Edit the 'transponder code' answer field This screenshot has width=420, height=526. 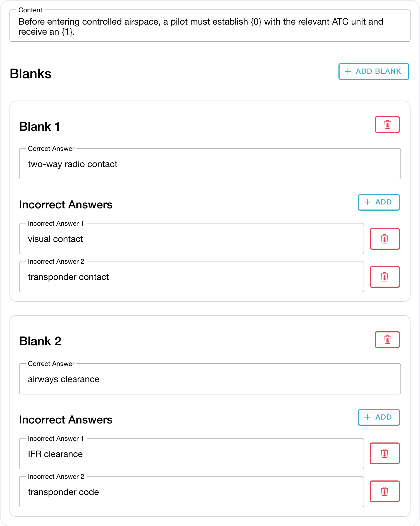pyautogui.click(x=192, y=492)
